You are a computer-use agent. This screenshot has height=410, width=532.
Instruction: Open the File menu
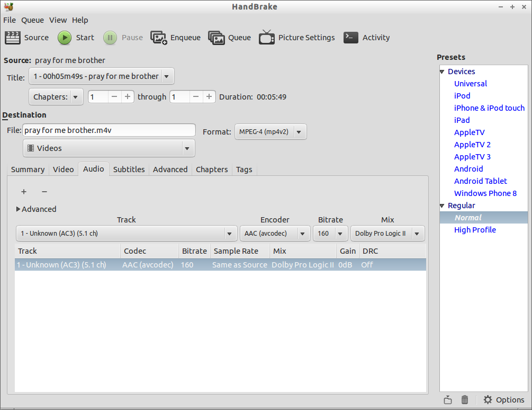(x=10, y=20)
